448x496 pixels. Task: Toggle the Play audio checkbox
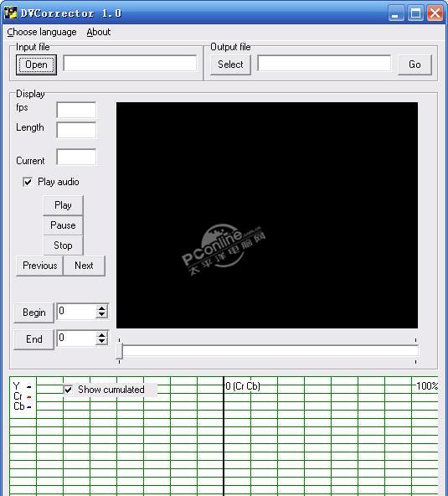[x=28, y=182]
